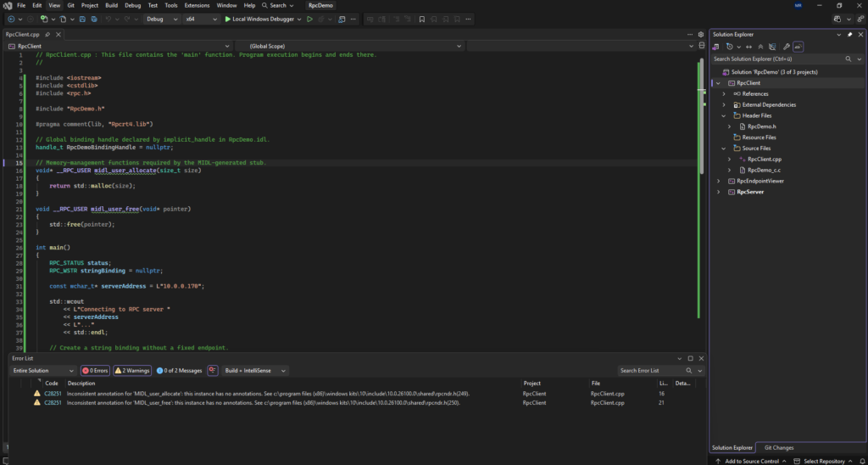Click Select Repository in status bar
This screenshot has height=465, width=868.
824,461
